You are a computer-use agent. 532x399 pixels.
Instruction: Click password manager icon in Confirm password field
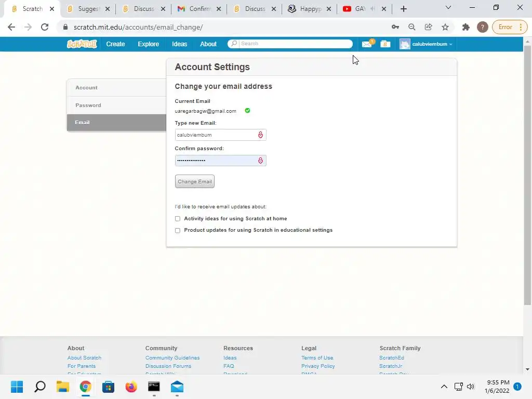tap(260, 161)
